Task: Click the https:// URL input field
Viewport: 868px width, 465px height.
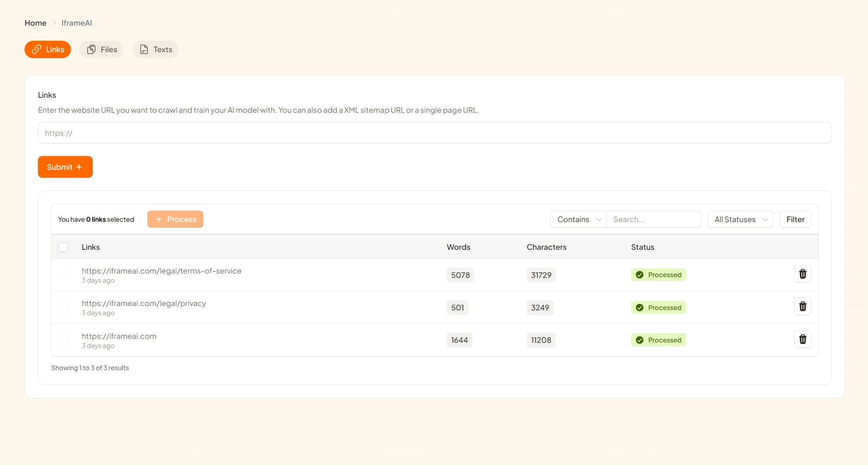Action: click(435, 133)
